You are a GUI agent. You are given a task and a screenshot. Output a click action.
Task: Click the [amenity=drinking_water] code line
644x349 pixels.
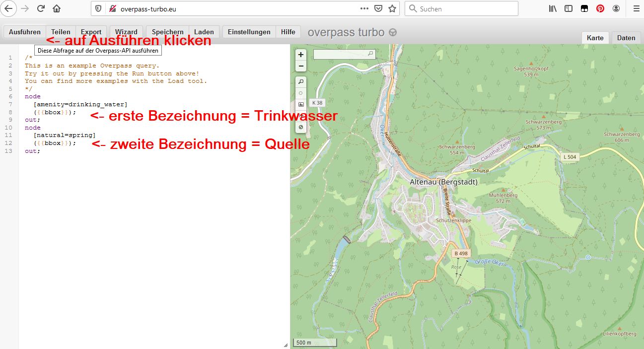[80, 104]
